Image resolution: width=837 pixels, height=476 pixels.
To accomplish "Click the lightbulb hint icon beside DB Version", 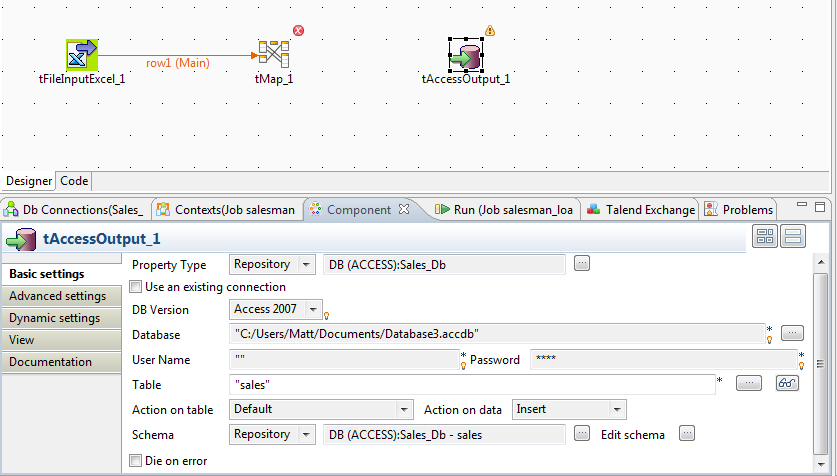I will click(x=327, y=315).
